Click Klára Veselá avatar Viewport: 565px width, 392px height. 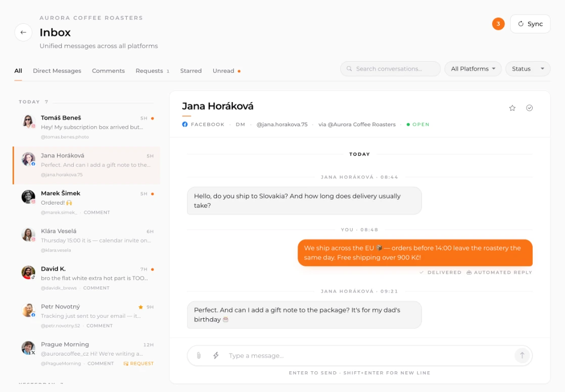tap(28, 234)
